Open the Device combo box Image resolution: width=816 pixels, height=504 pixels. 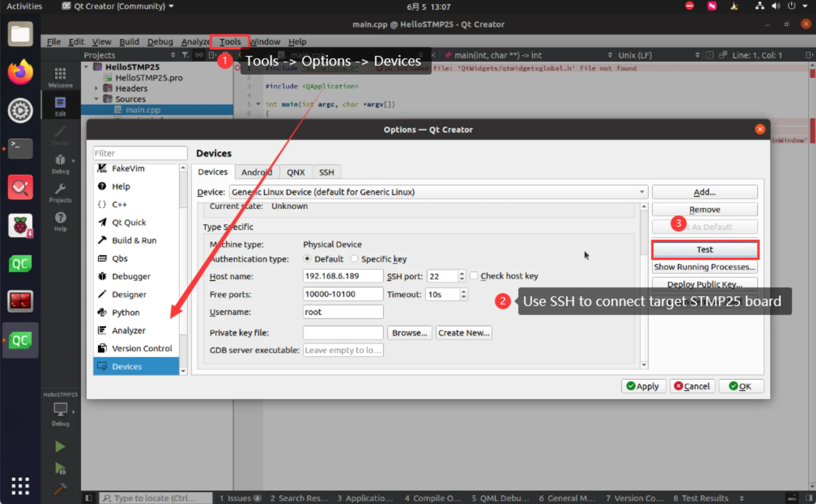[x=438, y=192]
